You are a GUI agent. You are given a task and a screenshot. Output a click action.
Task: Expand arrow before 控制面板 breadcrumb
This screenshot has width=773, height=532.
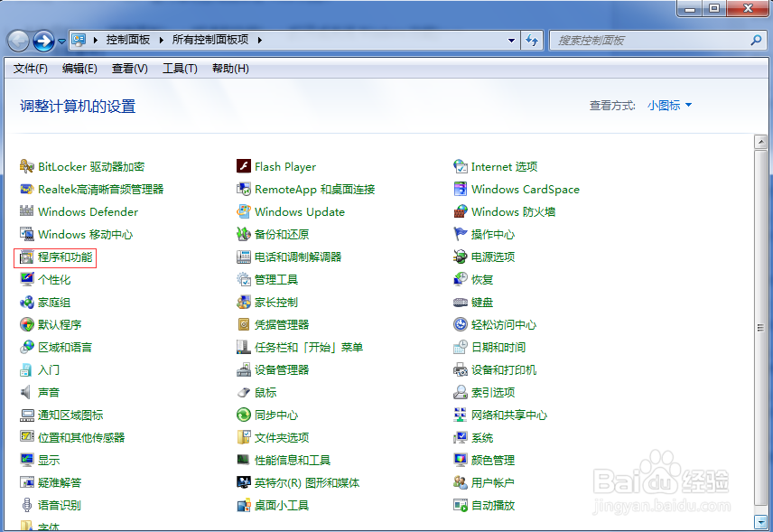[x=96, y=40]
